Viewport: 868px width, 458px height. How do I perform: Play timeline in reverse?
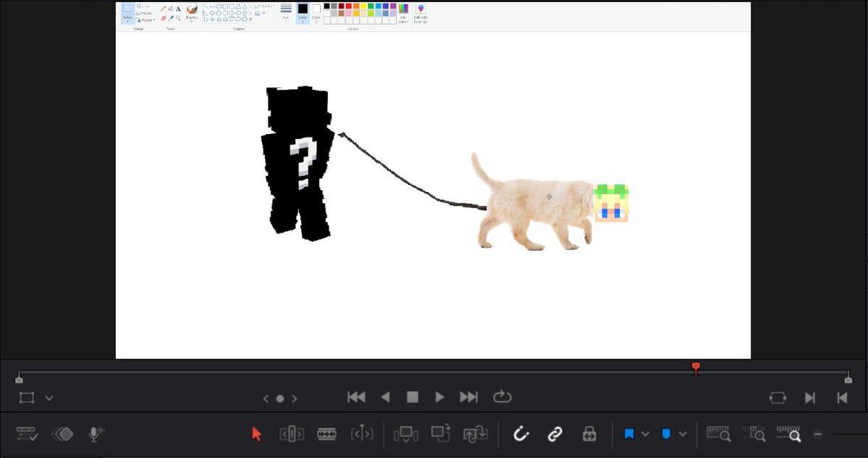(385, 397)
